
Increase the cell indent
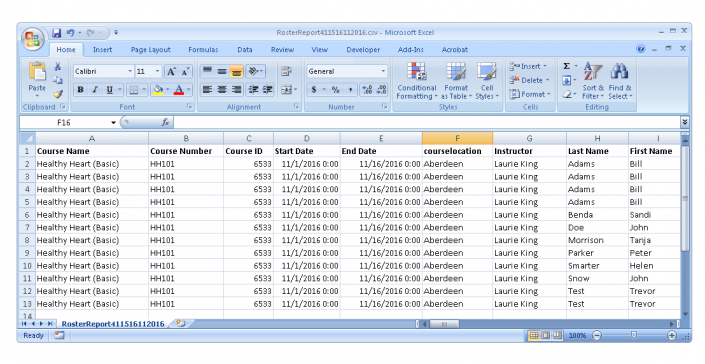pyautogui.click(x=268, y=89)
